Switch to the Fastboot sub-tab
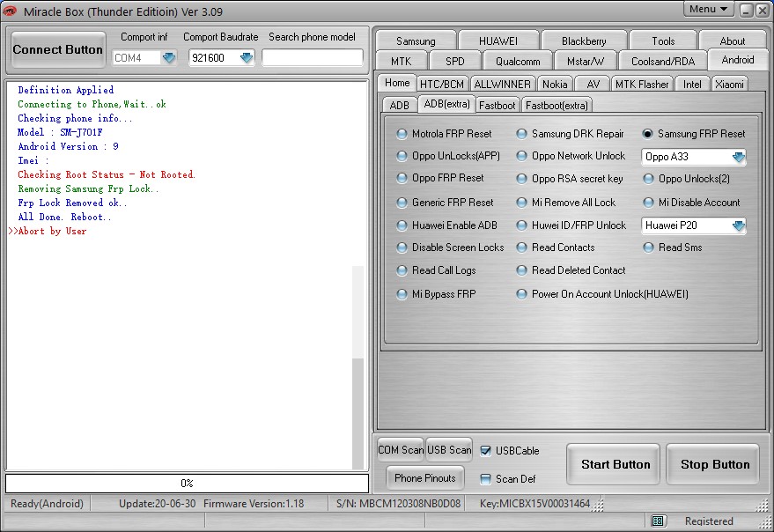 tap(498, 105)
